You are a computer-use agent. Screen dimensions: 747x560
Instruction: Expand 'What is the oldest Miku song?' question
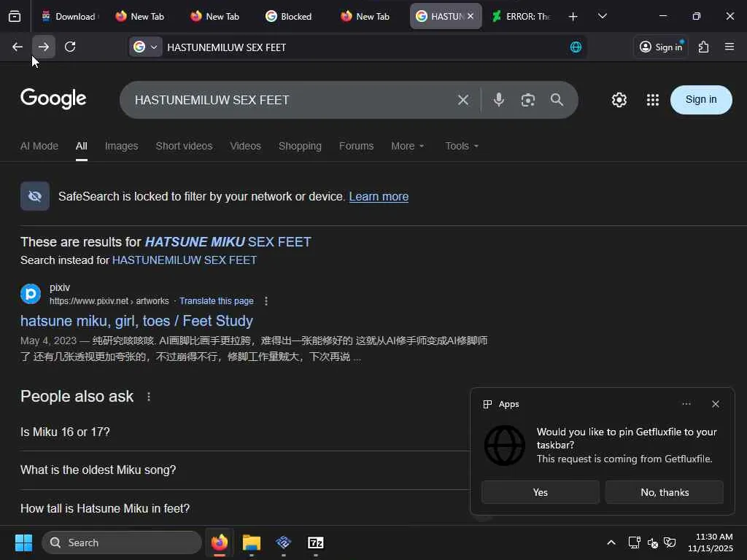(x=245, y=470)
